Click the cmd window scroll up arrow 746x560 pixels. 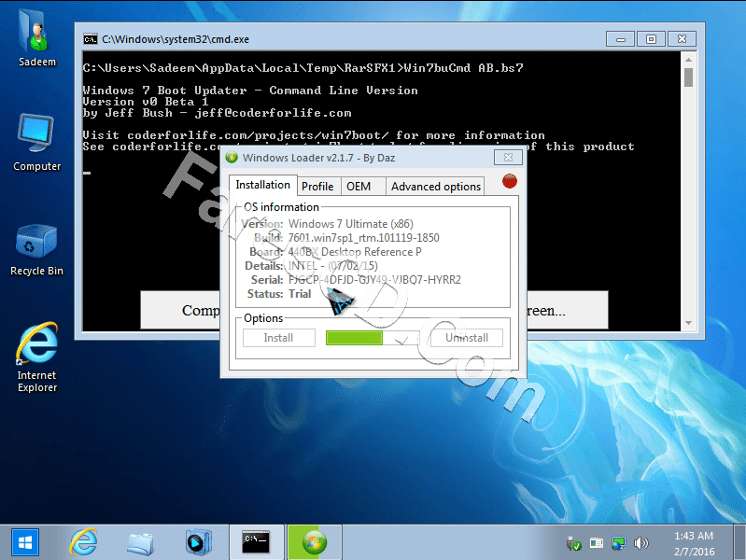coord(688,60)
